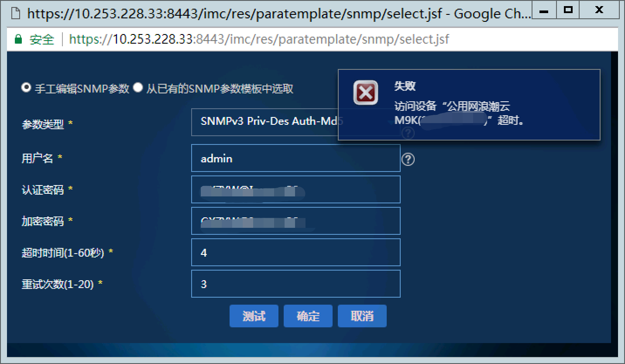Screen dimensions: 625x364
Task: Click the red error X icon
Action: coord(365,93)
